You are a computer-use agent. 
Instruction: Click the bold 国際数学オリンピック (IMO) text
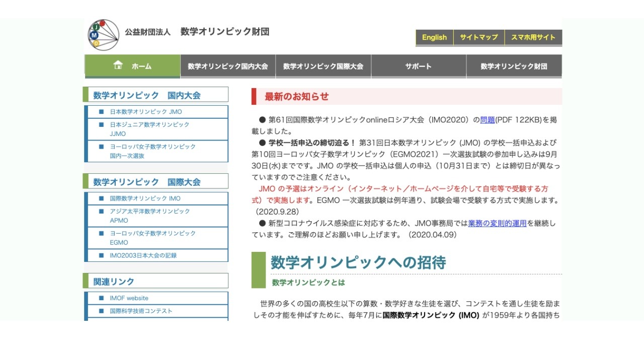click(x=431, y=316)
